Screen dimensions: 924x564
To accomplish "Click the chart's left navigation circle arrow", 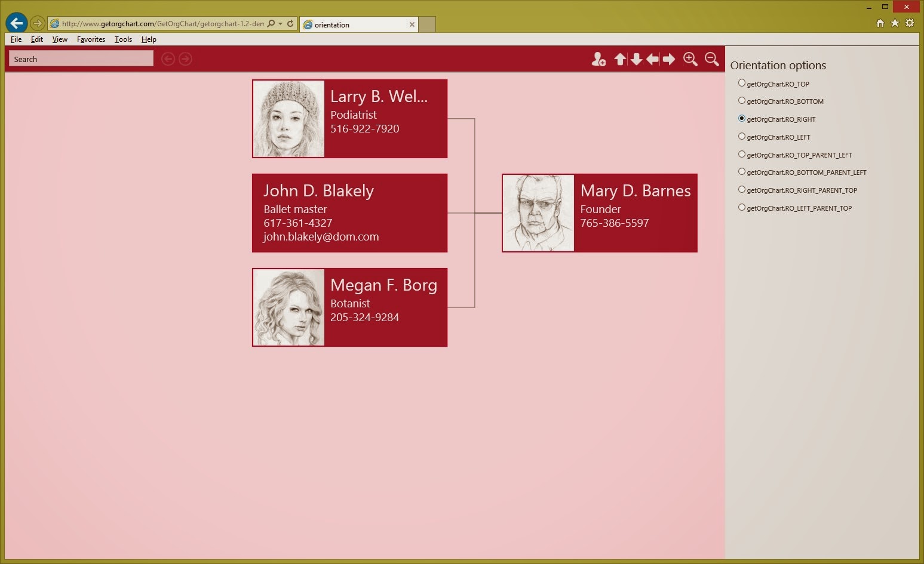I will [168, 58].
